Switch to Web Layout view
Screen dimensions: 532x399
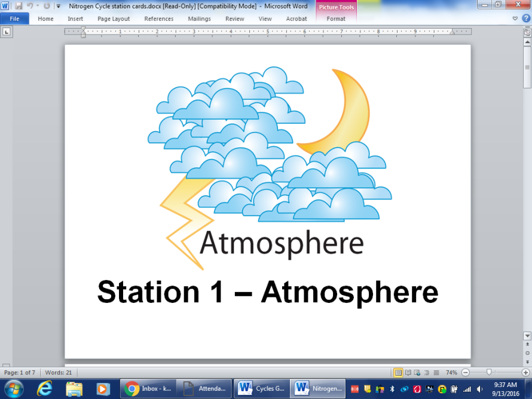[417, 372]
